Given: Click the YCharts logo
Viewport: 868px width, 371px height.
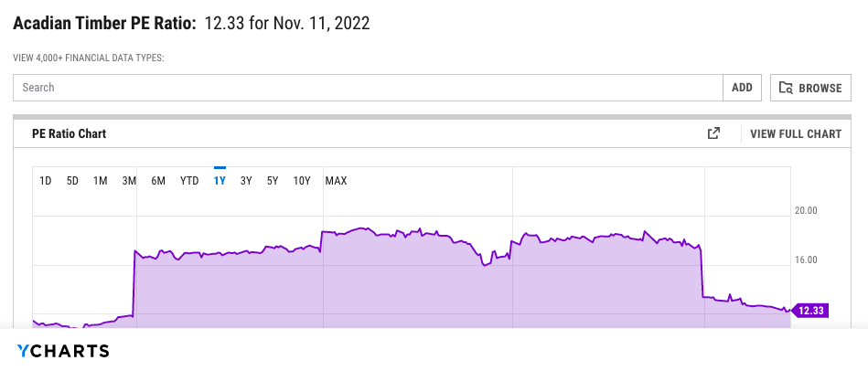Looking at the screenshot, I should tap(63, 351).
